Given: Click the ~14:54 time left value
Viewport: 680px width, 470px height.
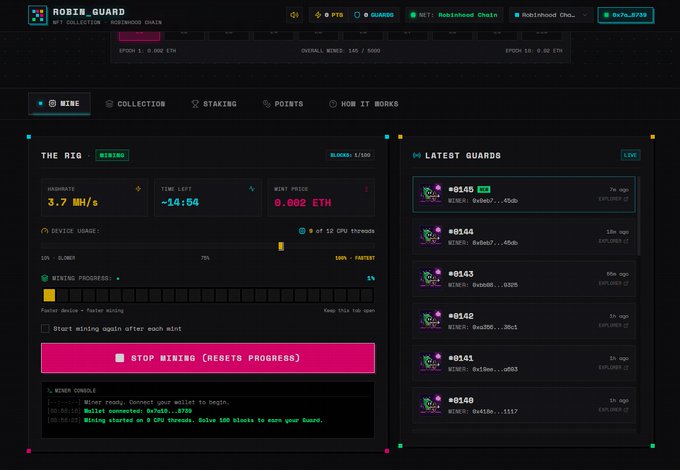Looking at the screenshot, I should pos(180,202).
